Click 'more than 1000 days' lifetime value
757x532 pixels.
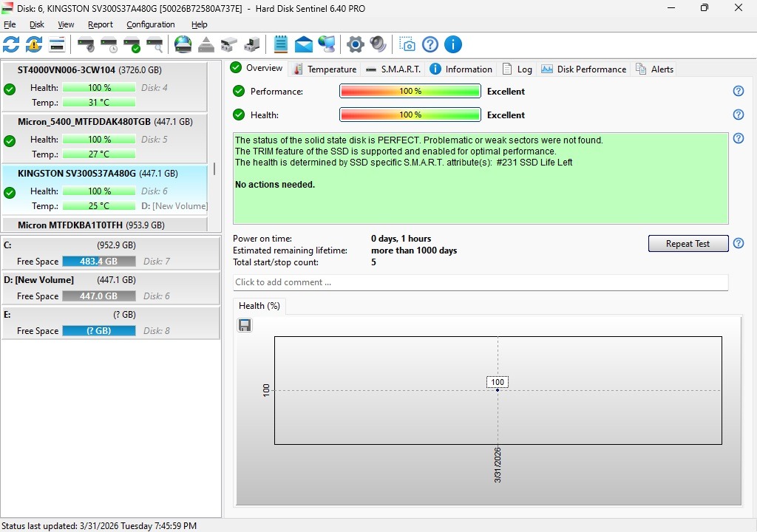414,250
